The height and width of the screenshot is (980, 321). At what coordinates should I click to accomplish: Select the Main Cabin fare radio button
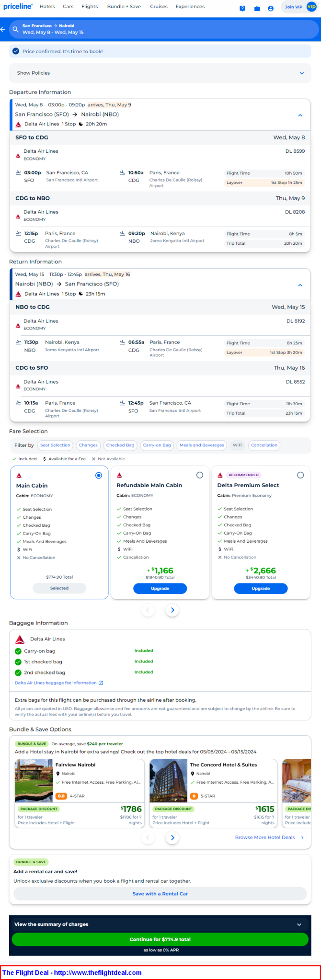click(99, 475)
